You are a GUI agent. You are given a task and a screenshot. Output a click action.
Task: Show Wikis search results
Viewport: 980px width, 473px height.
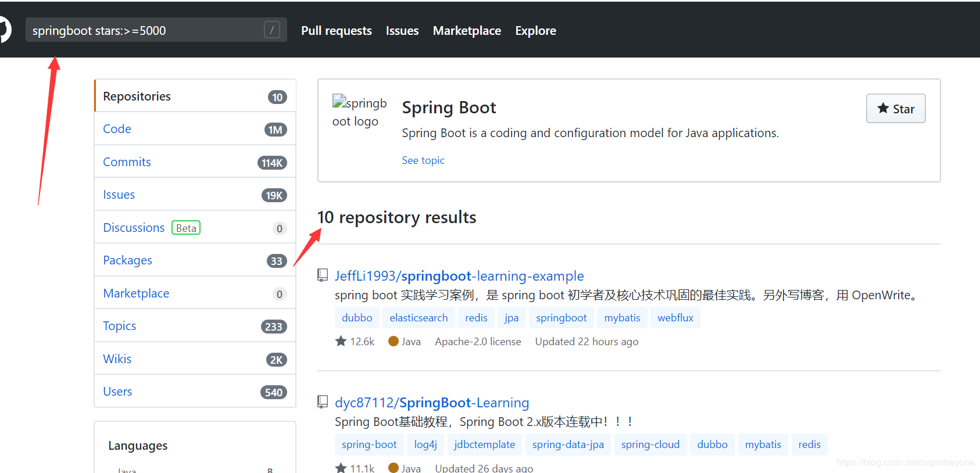[x=195, y=359]
